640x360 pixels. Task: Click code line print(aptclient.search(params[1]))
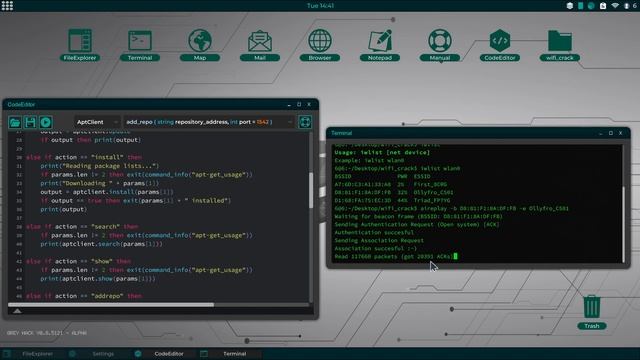click(101, 244)
